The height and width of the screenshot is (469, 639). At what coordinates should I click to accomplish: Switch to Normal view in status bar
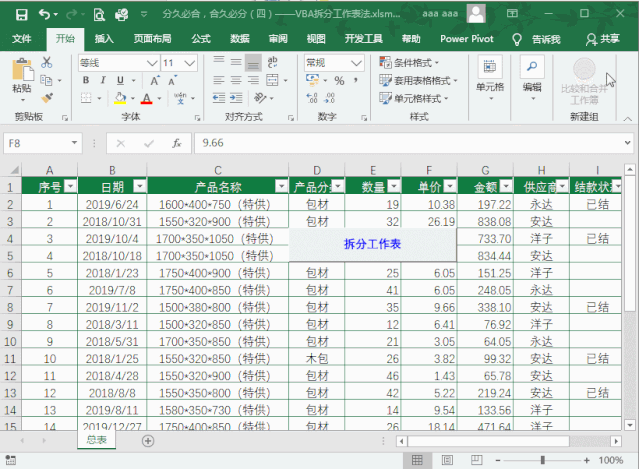coord(417,460)
